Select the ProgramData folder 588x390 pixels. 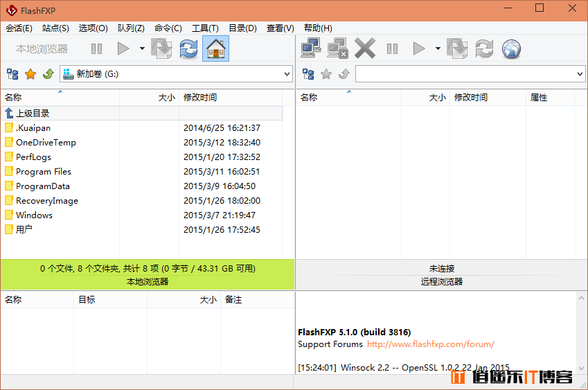coord(37,186)
